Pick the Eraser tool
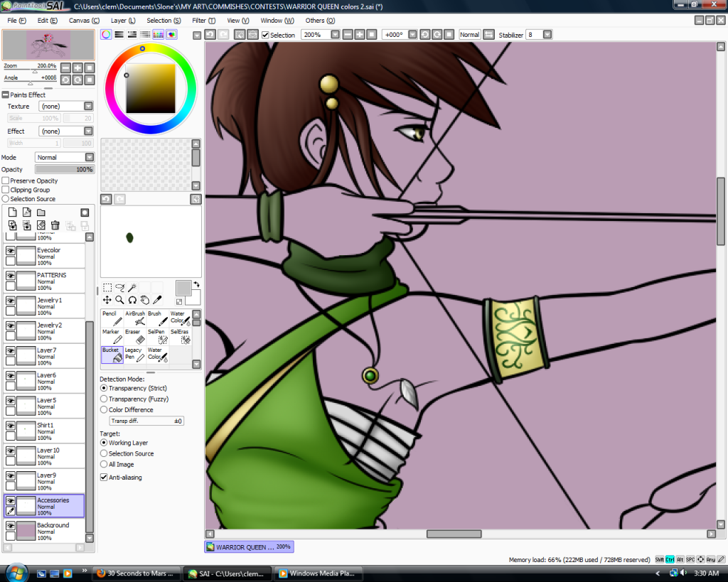This screenshot has height=582, width=728. [x=134, y=337]
